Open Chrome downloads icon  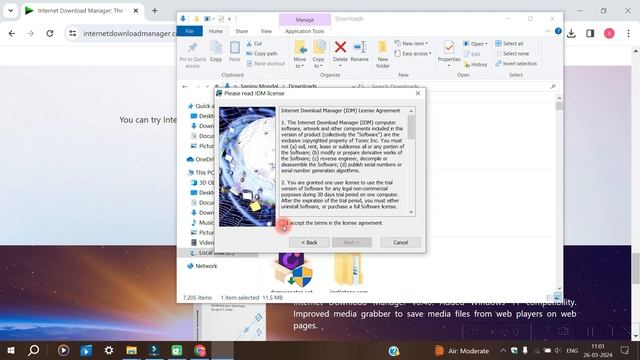coord(571,33)
